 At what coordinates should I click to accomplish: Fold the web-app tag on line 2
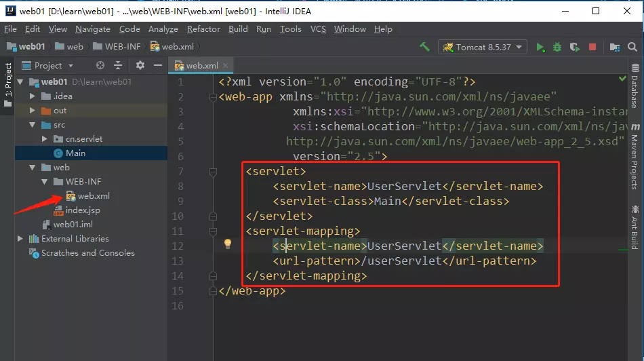tap(213, 98)
